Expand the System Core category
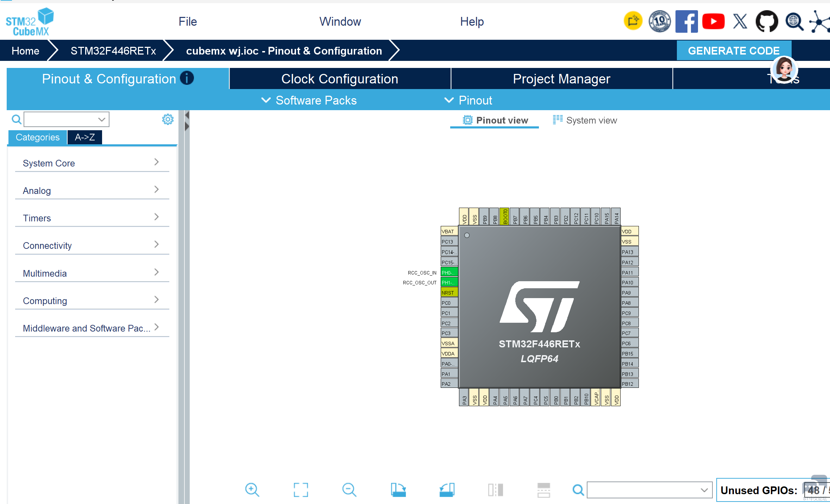830x504 pixels. [92, 163]
